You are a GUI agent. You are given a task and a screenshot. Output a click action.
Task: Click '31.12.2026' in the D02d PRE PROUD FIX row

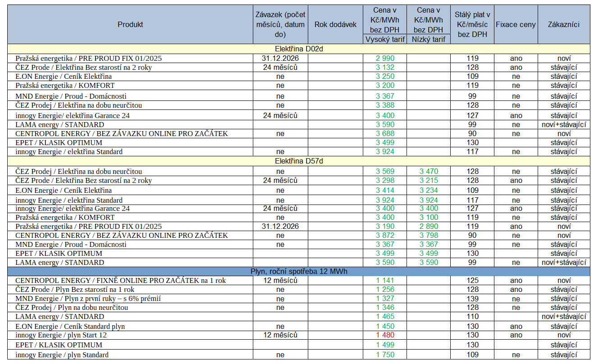280,58
